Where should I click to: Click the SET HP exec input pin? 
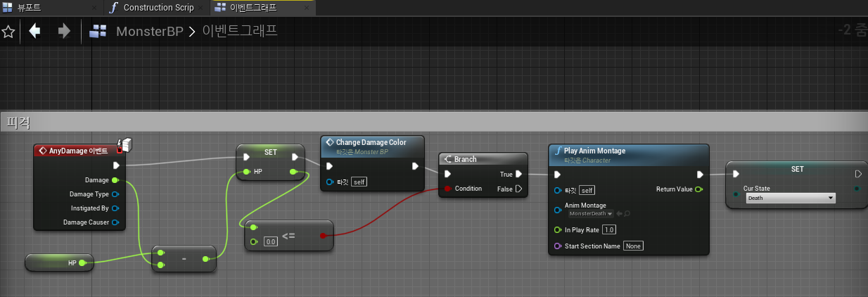tap(246, 157)
